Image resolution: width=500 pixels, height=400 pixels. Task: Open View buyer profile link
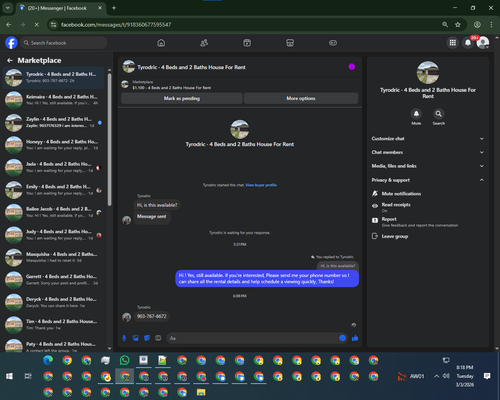point(261,185)
